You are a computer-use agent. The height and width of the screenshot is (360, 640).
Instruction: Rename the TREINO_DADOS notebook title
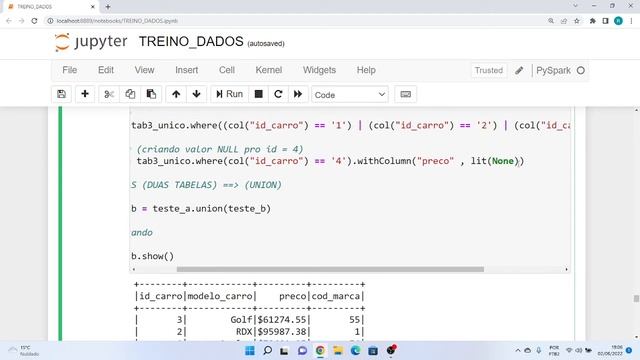coord(191,42)
